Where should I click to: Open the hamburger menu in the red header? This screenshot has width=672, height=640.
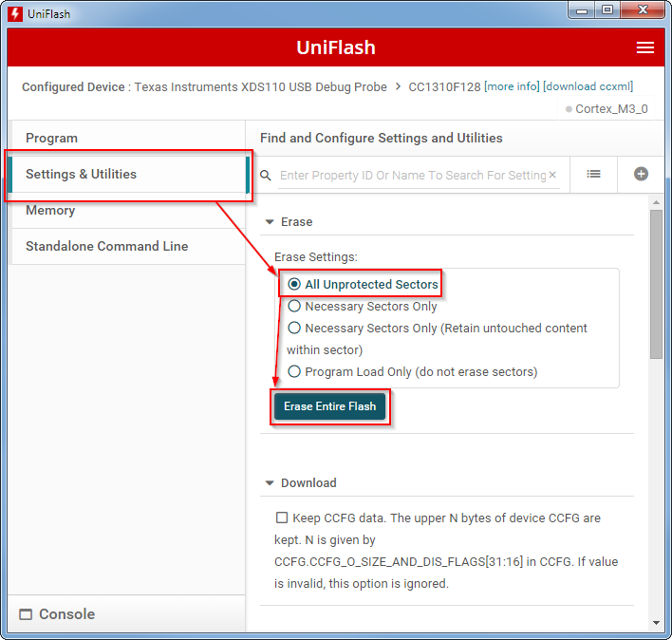coord(644,48)
